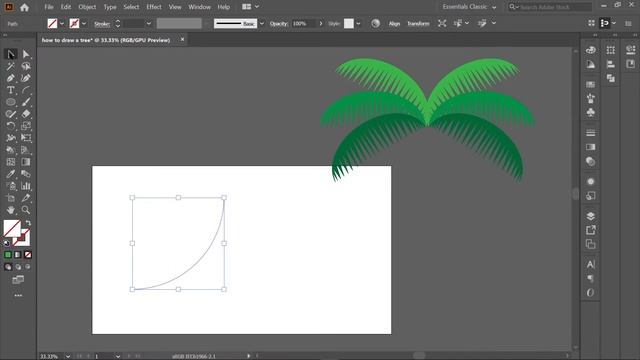640x360 pixels.
Task: Activate the Type tool
Action: 11,90
